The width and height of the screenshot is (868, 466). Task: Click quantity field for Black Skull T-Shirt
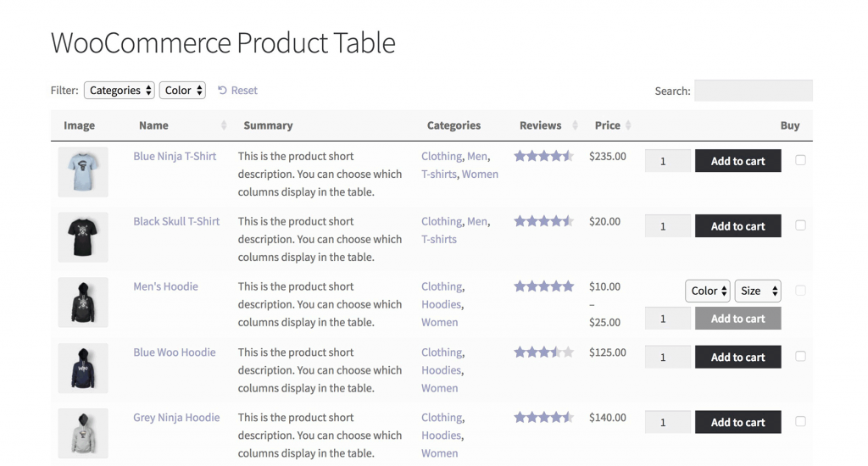coord(667,226)
